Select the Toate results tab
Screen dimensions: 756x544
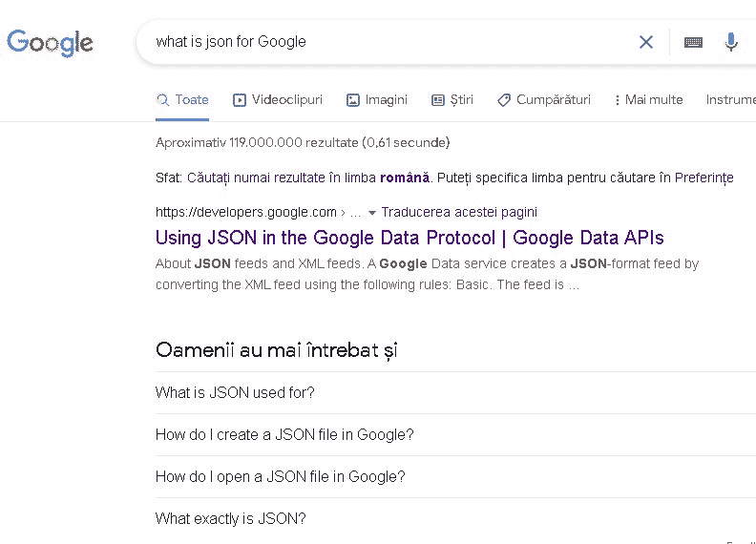point(182,99)
